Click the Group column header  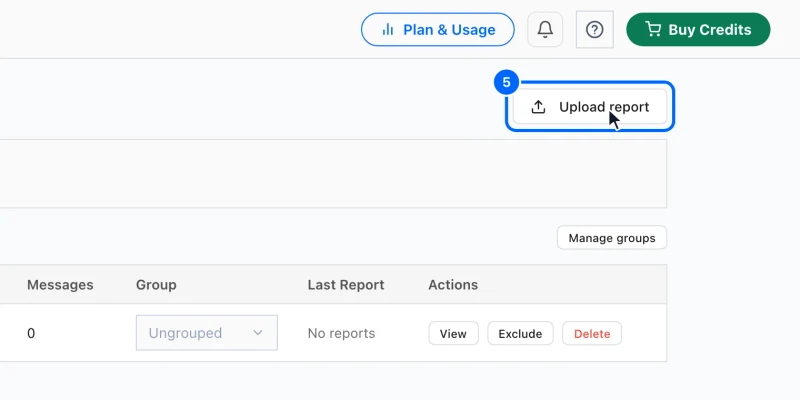pos(156,284)
